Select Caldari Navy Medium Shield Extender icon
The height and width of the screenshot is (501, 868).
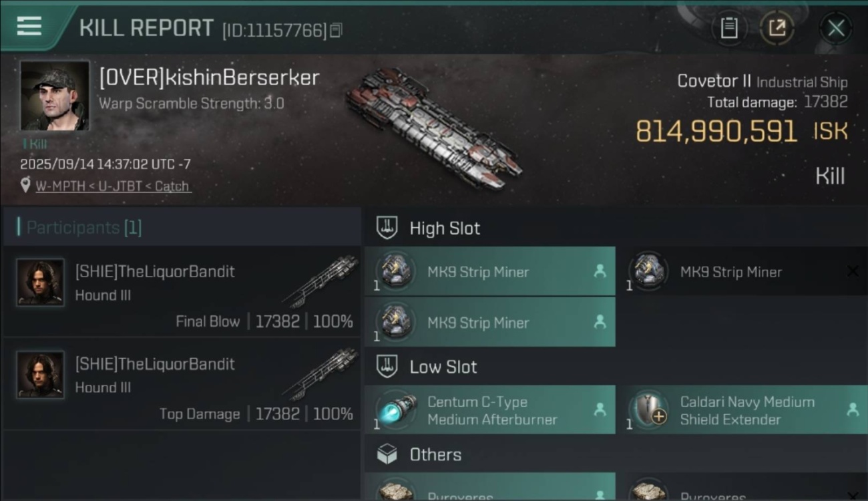(649, 410)
